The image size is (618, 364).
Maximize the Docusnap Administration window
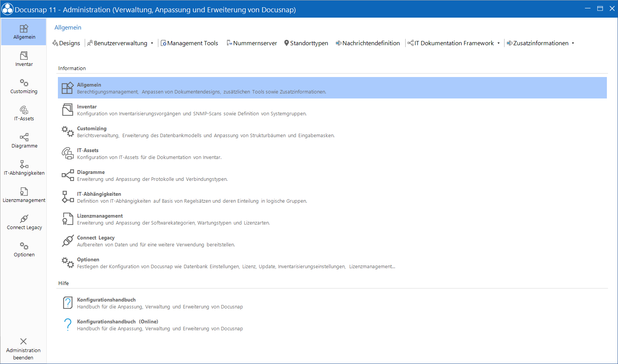600,8
